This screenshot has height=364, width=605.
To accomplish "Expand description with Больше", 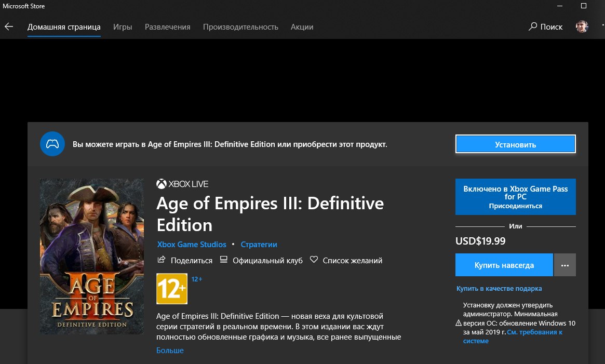I will click(x=170, y=350).
